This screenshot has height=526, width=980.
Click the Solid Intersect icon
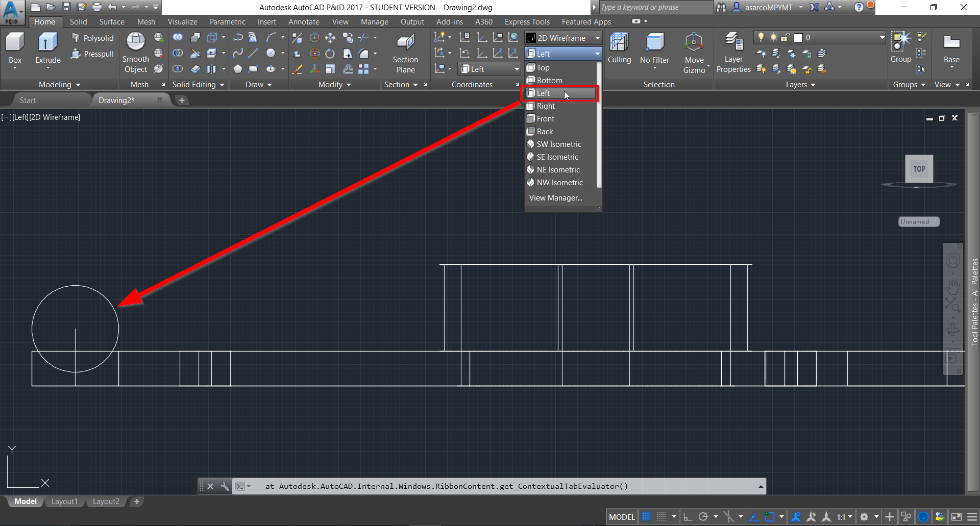point(178,69)
